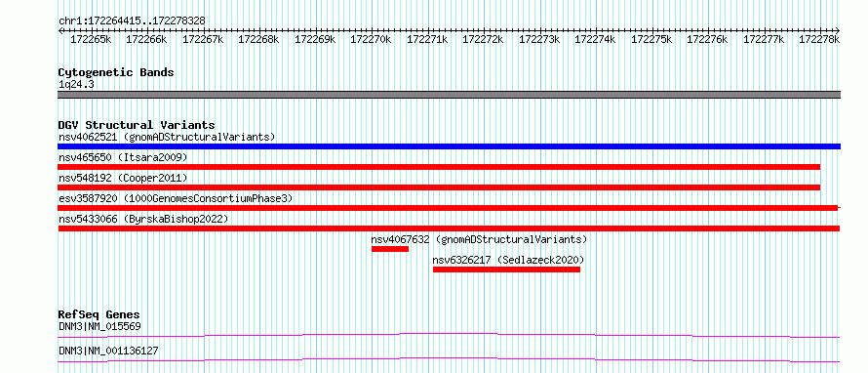Select the blue nsv4062521 variant bar

[x=450, y=146]
